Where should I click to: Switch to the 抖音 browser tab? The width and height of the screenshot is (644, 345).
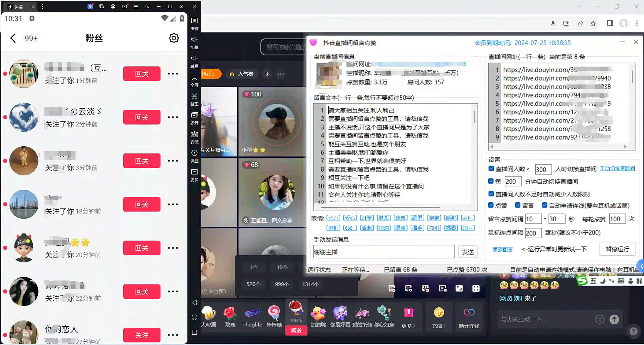point(19,6)
